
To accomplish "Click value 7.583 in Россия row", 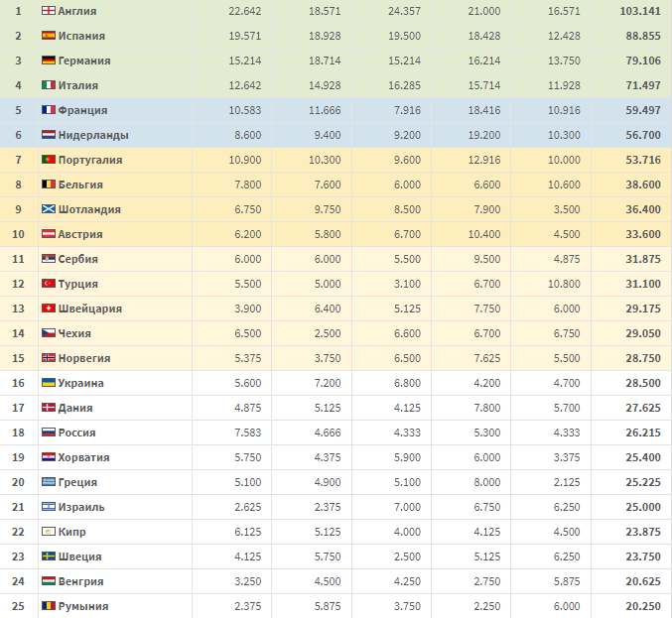I will 248,433.
